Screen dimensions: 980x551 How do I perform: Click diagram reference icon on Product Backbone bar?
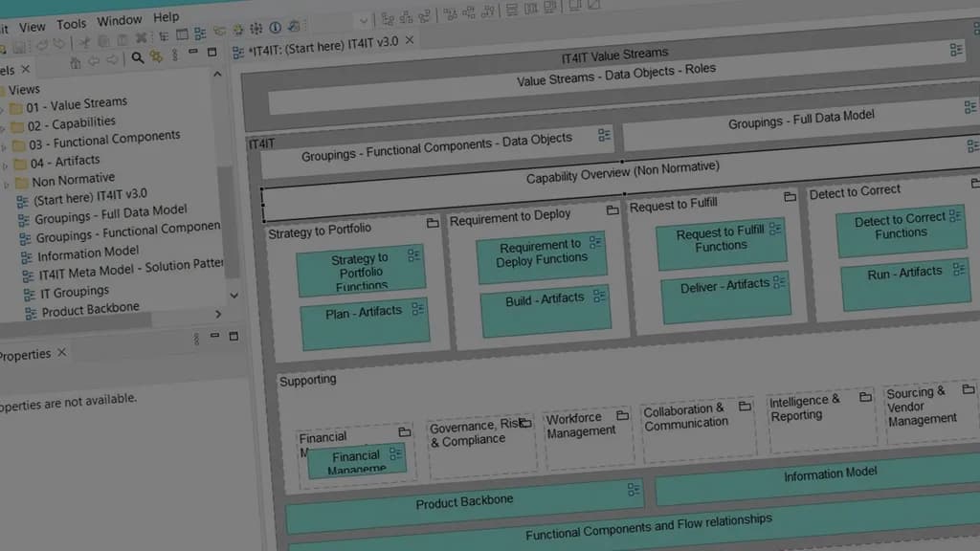click(633, 490)
